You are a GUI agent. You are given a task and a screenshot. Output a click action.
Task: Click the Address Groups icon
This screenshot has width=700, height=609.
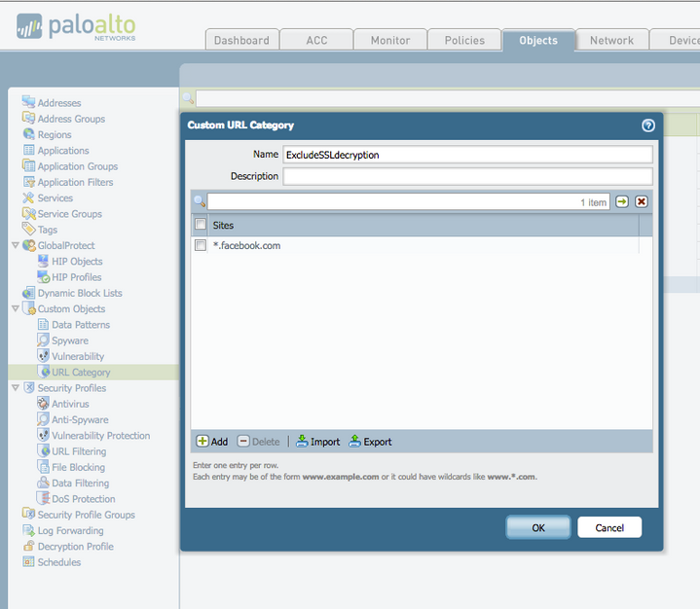[x=28, y=119]
